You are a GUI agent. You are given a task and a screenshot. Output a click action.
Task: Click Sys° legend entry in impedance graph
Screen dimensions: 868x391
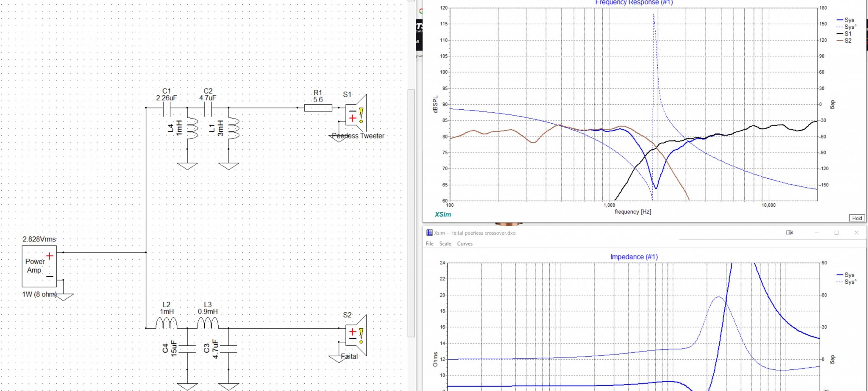click(x=846, y=282)
